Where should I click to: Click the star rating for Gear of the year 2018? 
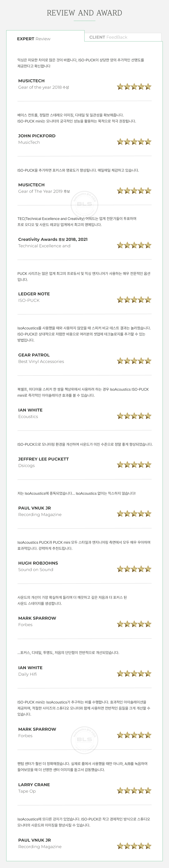point(134,87)
